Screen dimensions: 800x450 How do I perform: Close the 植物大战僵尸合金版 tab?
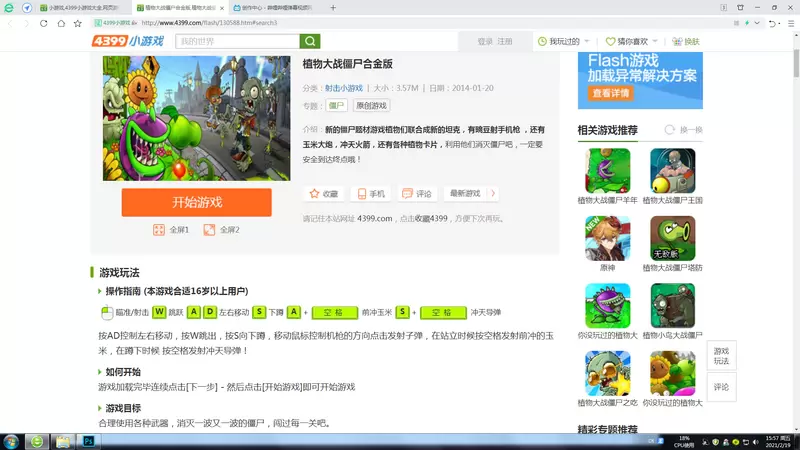[x=222, y=8]
